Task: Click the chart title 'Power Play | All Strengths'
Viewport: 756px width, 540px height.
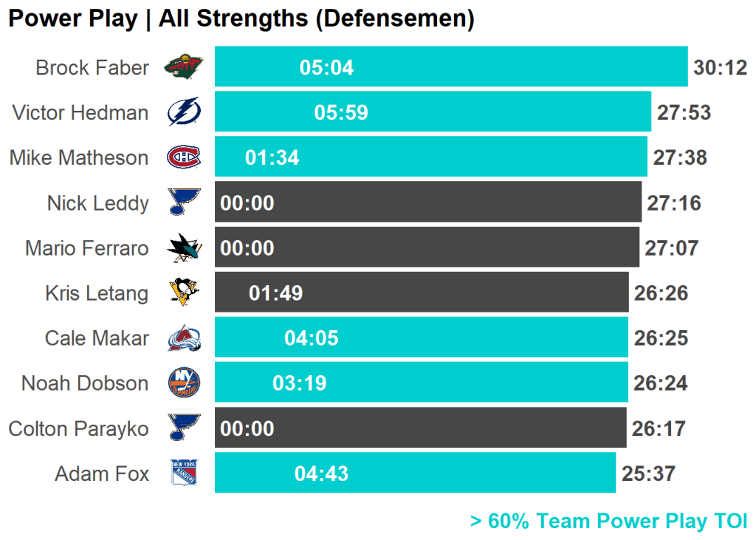Action: pos(241,19)
